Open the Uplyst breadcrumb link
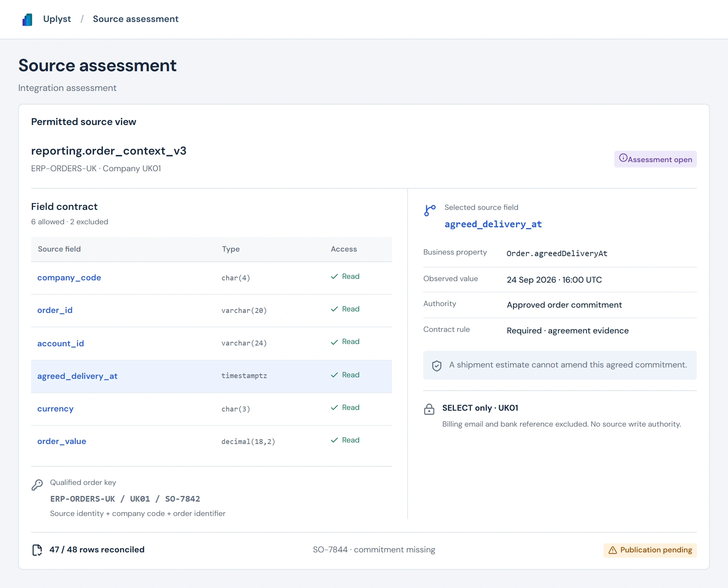 pyautogui.click(x=57, y=19)
